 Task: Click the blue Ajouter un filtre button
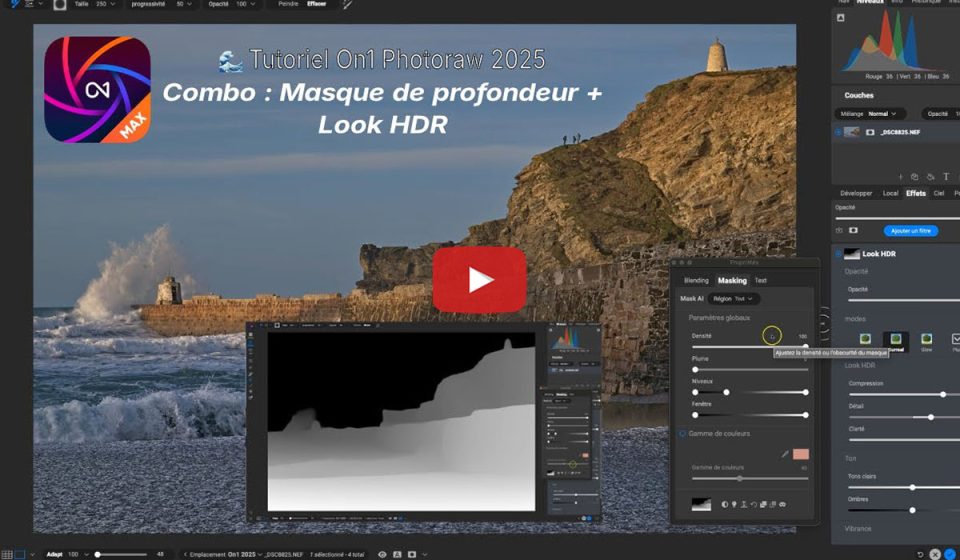pyautogui.click(x=910, y=231)
